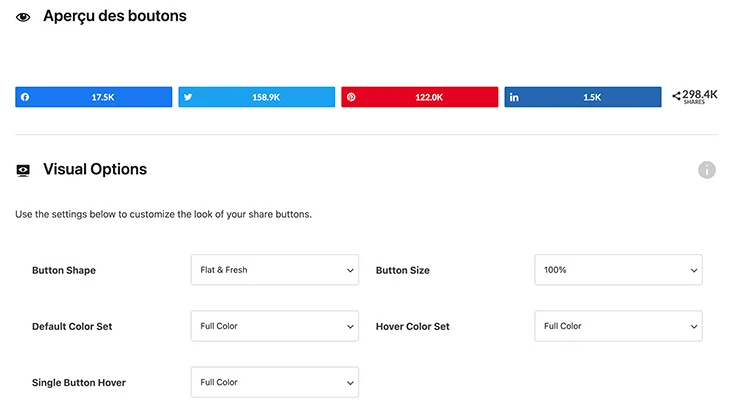Click the eye icon beside Aperçu des boutons
This screenshot has height=411, width=730.
(23, 17)
